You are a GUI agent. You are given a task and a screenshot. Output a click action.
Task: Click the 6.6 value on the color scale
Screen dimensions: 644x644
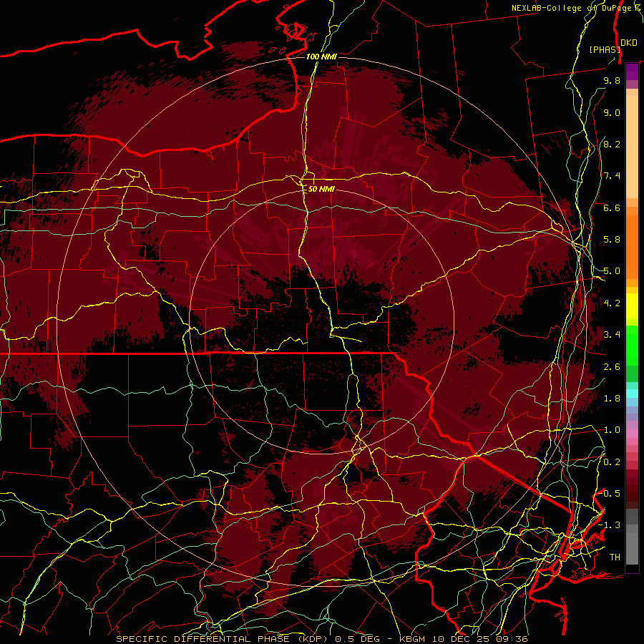click(612, 208)
